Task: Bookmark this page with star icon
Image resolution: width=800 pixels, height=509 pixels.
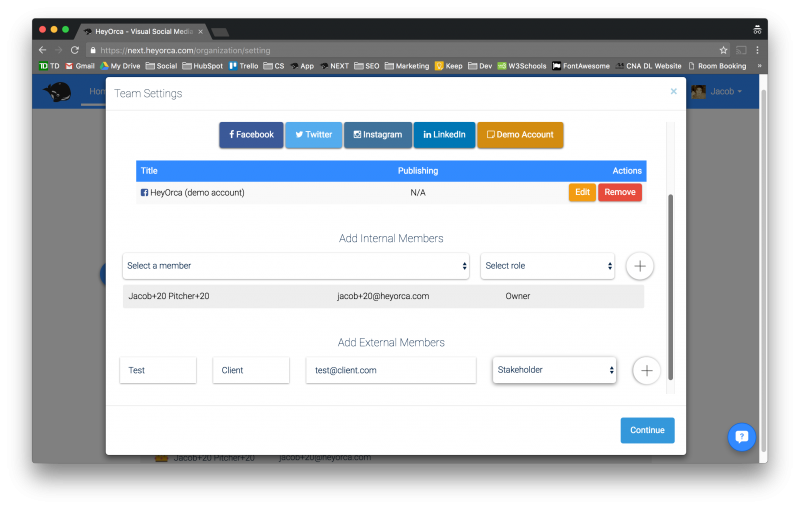Action: pyautogui.click(x=723, y=50)
